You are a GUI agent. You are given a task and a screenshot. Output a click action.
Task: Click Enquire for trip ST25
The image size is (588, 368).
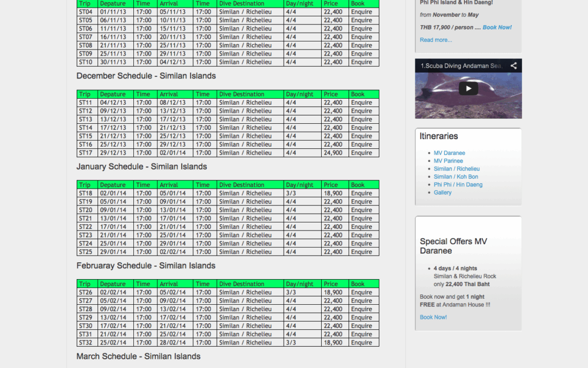(x=362, y=252)
